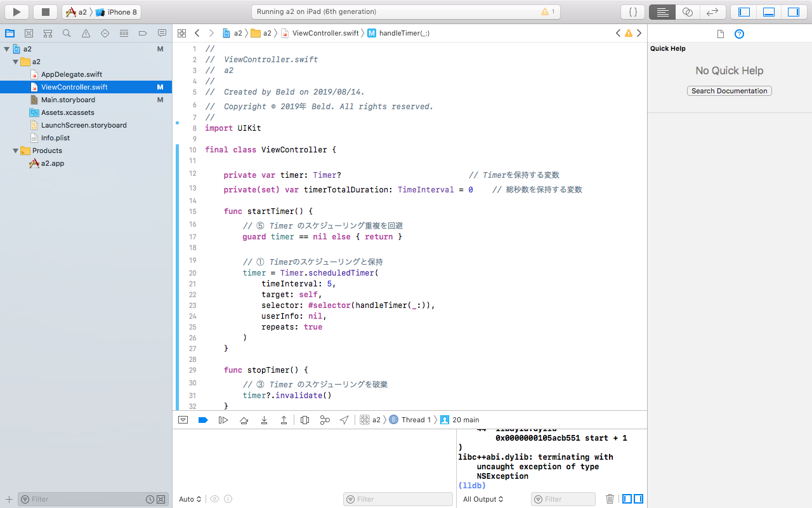Click the Search Documentation button
812x508 pixels.
coord(729,91)
